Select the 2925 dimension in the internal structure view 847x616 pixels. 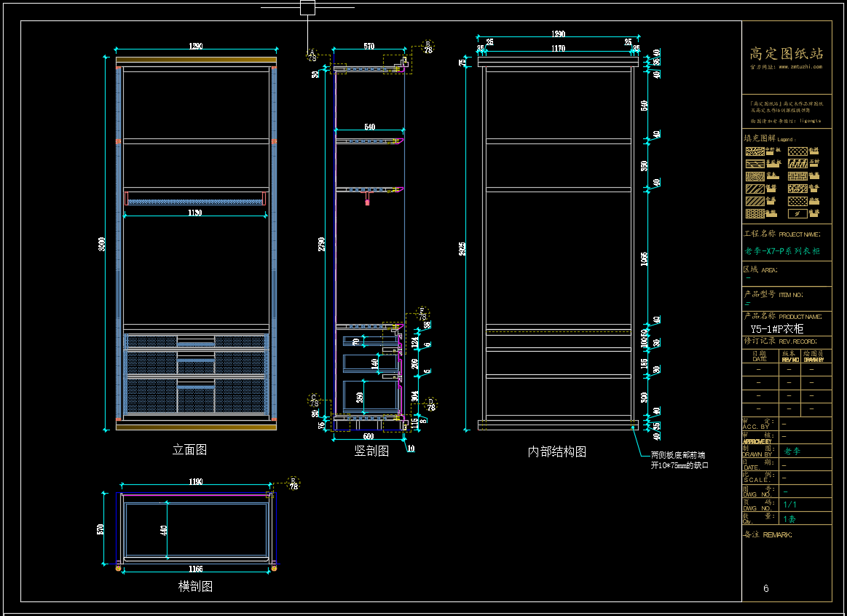(462, 248)
